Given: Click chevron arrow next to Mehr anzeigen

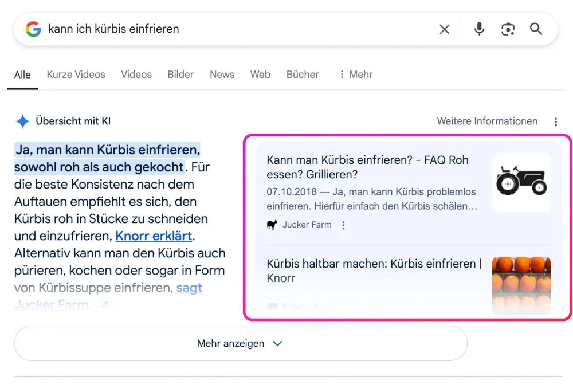Looking at the screenshot, I should [x=278, y=343].
